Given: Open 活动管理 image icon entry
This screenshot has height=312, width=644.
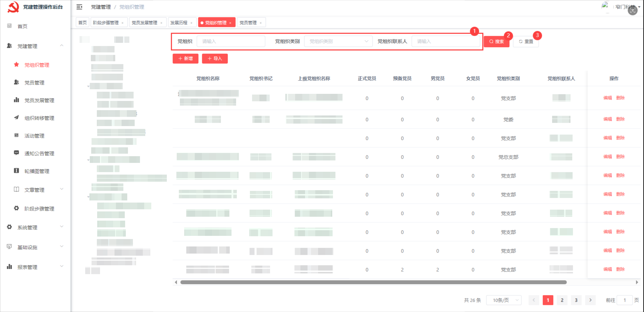Looking at the screenshot, I should tap(16, 135).
